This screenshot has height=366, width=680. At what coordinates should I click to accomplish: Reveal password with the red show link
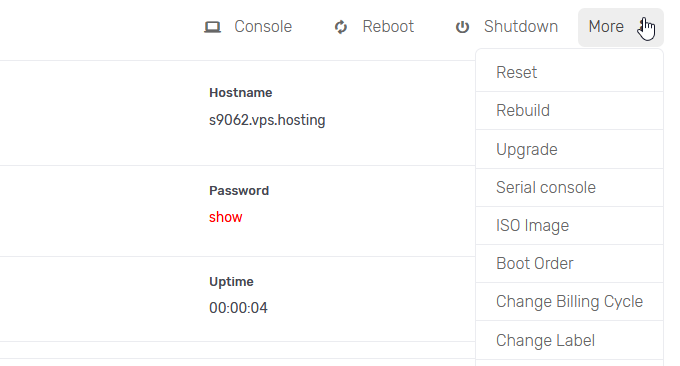coord(226,217)
